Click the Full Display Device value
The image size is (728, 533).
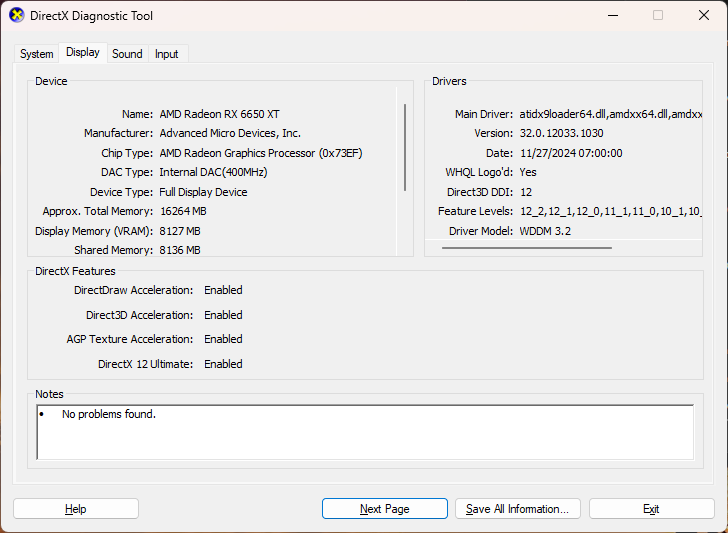pyautogui.click(x=203, y=192)
